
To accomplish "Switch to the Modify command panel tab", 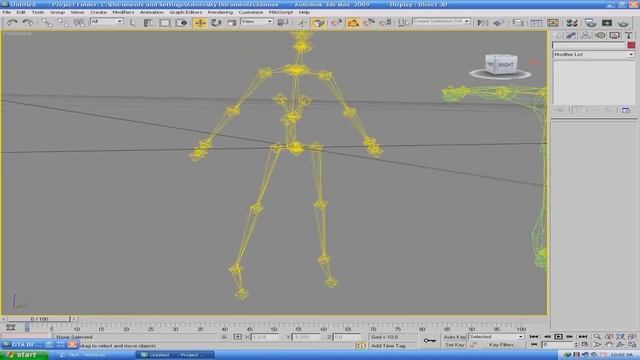I will tap(571, 36).
